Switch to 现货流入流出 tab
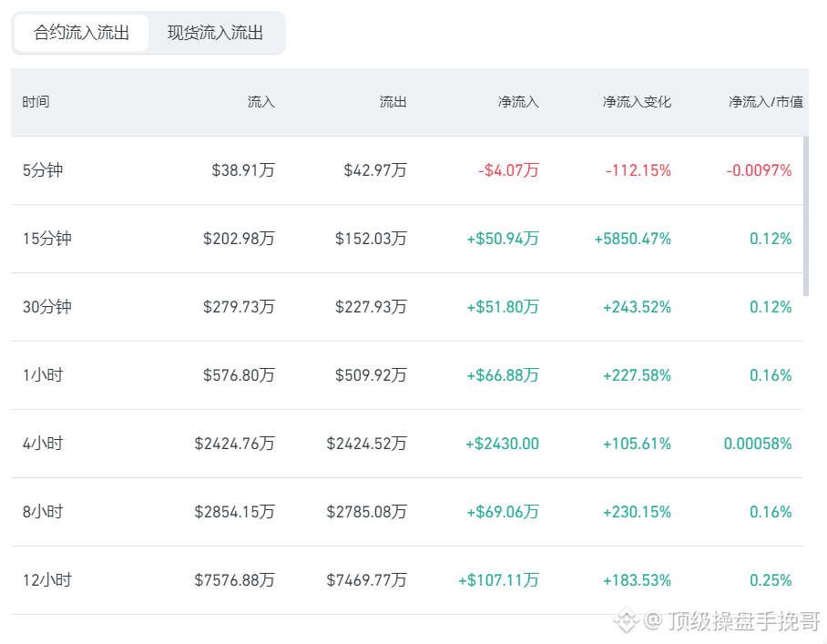 point(215,33)
